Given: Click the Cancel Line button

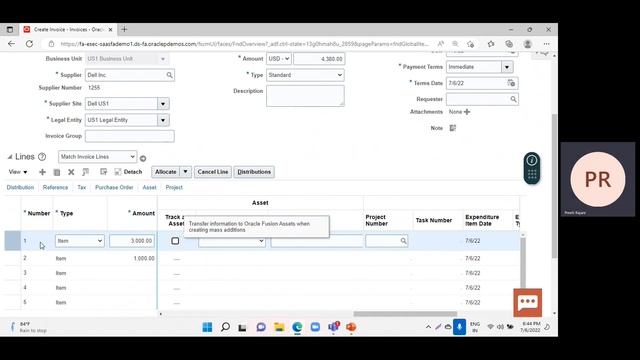Looking at the screenshot, I should point(213,172).
